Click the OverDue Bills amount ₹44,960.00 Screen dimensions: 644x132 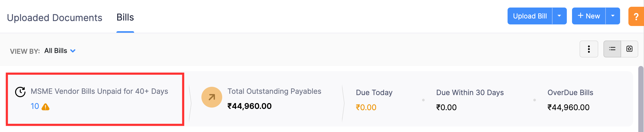tap(568, 107)
